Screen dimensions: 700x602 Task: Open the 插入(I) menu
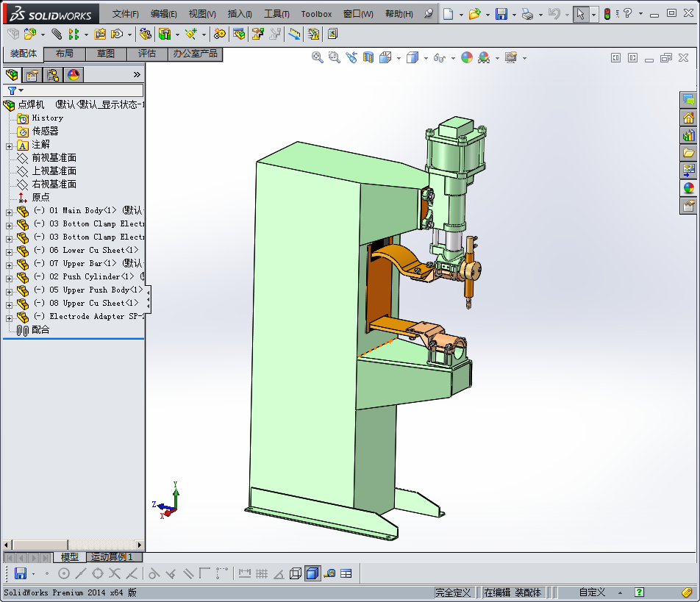[x=240, y=14]
